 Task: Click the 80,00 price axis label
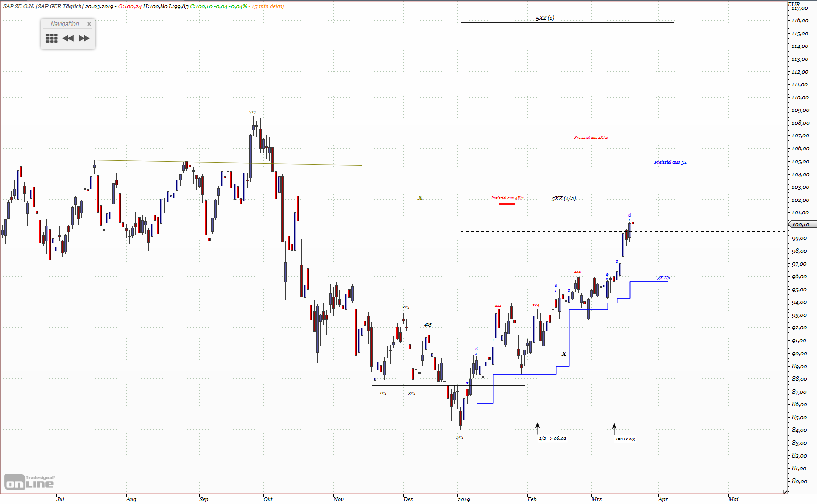point(800,481)
